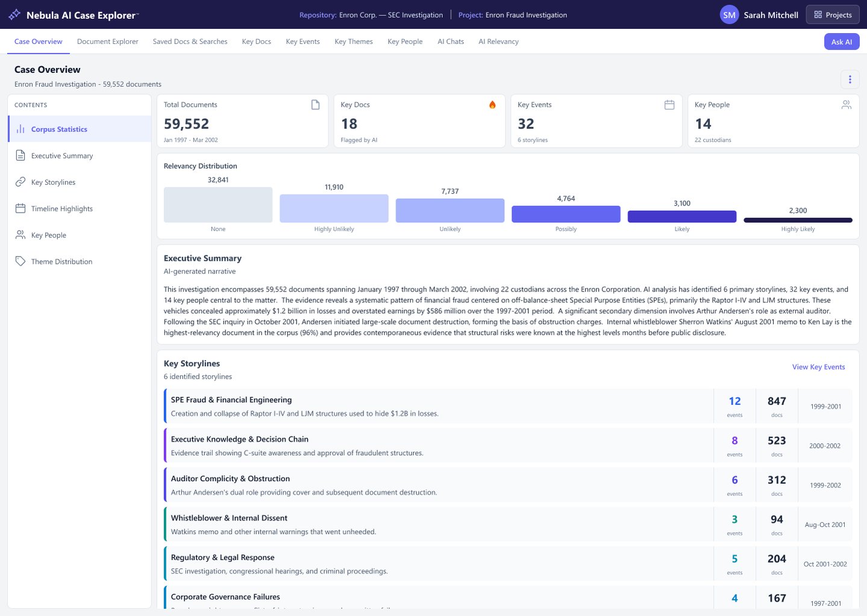867x616 pixels.
Task: Click the Executive Summary document icon in contents
Action: coord(20,155)
